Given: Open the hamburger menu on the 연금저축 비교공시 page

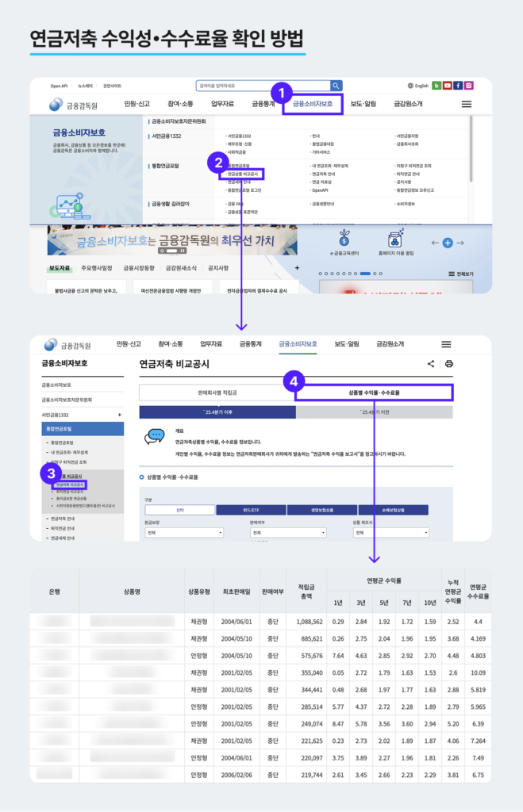Looking at the screenshot, I should pyautogui.click(x=446, y=344).
